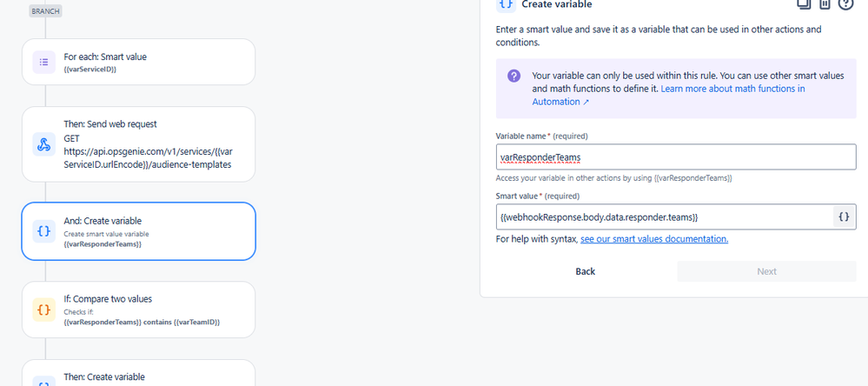Open Learn more about math functions link
This screenshot has height=386, width=868.
669,96
